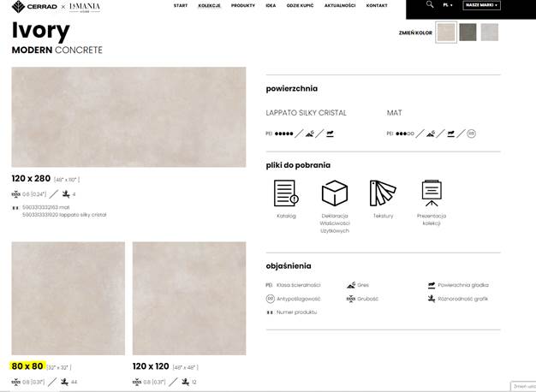536x392 pixels.
Task: Open the Gdzie Kupić page
Action: point(301,6)
